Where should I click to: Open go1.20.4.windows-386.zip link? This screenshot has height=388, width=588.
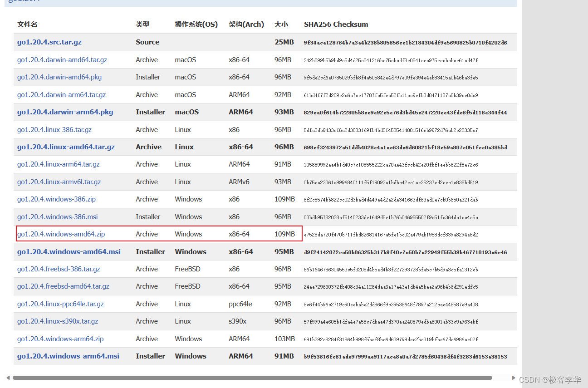[x=57, y=199]
